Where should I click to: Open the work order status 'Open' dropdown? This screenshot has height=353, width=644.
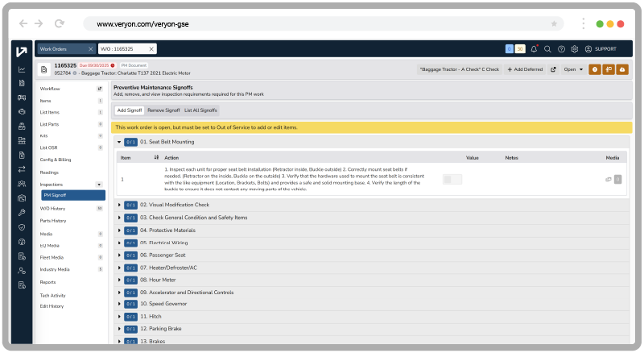pos(574,69)
